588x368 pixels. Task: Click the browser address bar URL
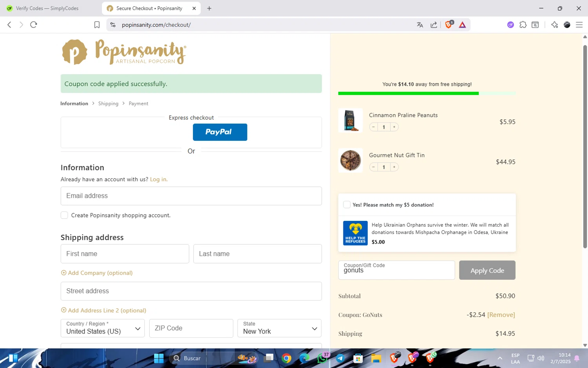[x=156, y=25]
